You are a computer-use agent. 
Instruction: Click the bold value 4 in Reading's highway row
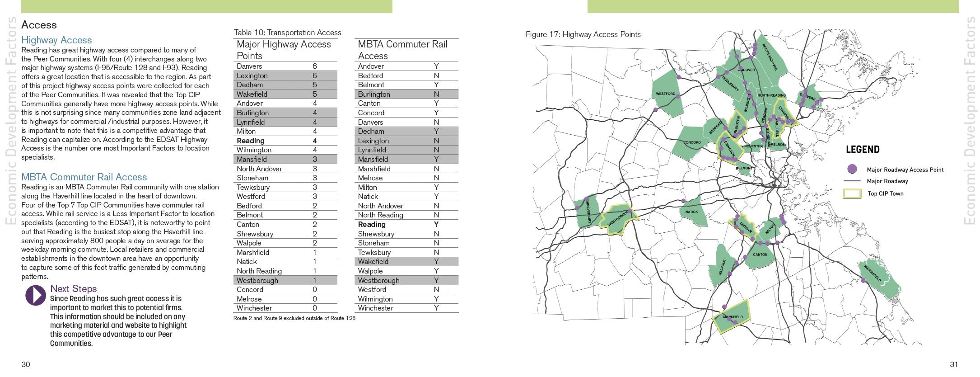pyautogui.click(x=315, y=141)
